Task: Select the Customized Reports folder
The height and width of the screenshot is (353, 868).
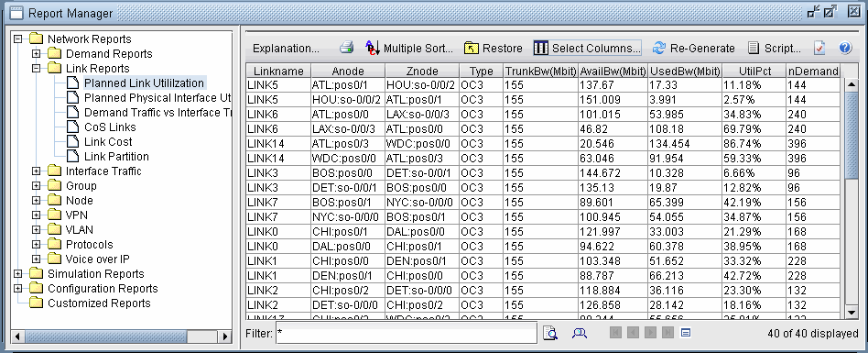Action: (x=99, y=303)
